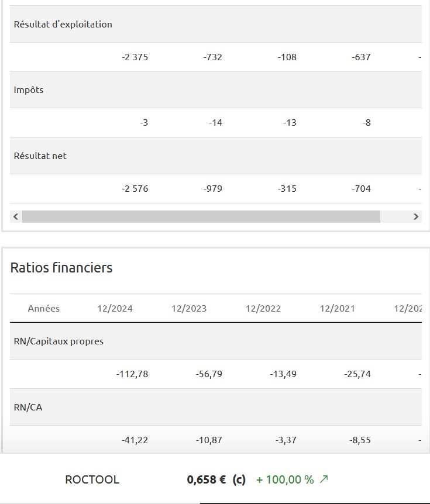Click the Résultat d'exploitation row label
This screenshot has height=504, width=430.
coord(63,25)
